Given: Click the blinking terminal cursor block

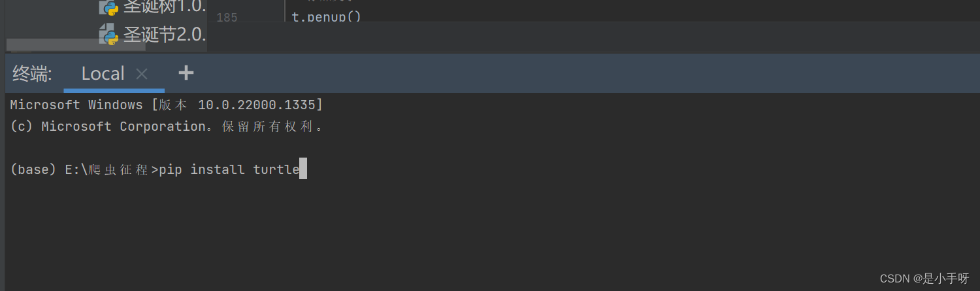Looking at the screenshot, I should coord(303,170).
